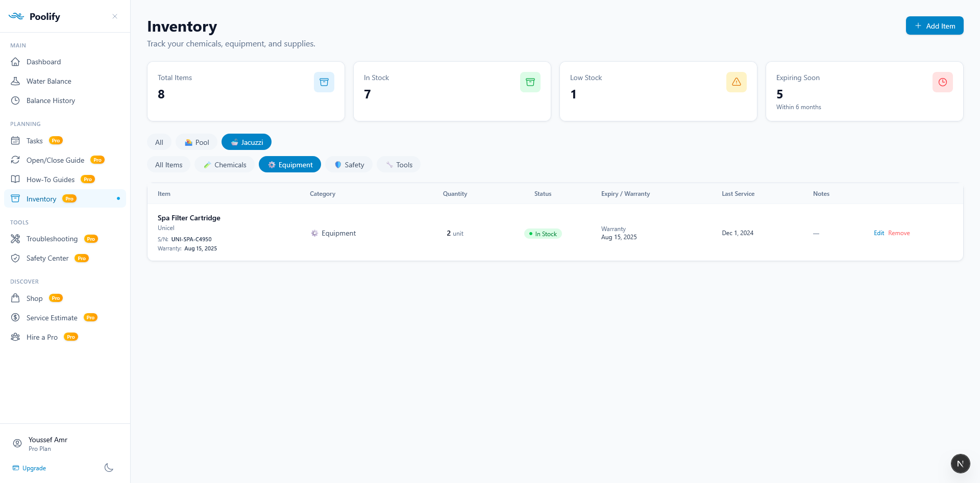Open Balance History from the sidebar
Viewport: 980px width, 483px height.
click(65, 100)
